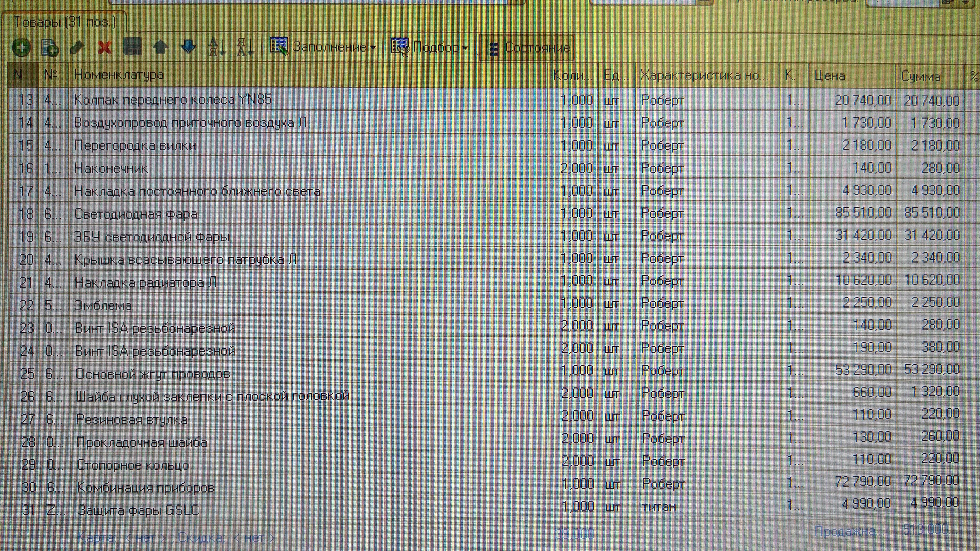Click the finish editing save icon
Screen dimensions: 980x551
coord(133,47)
